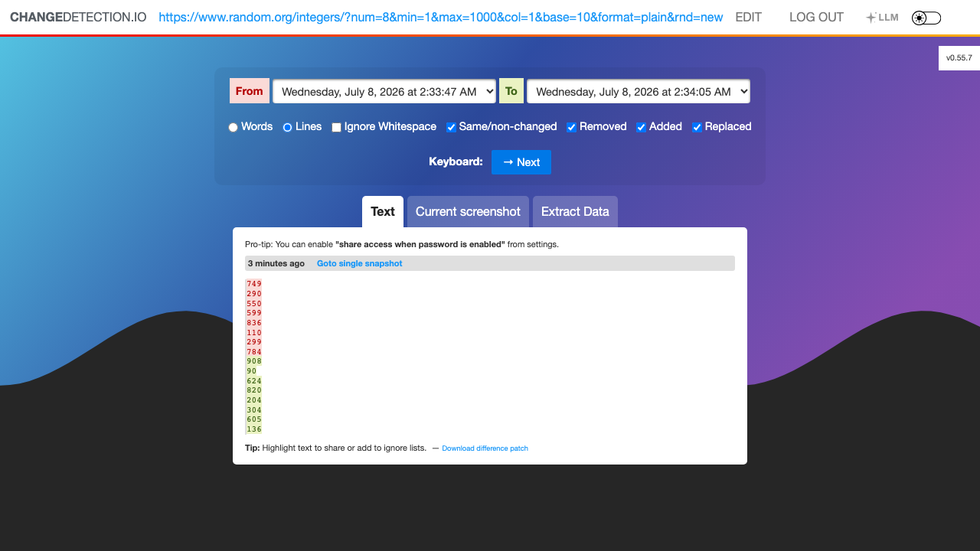Click the removed line 836
Screen dimensions: 980x551
254,323
